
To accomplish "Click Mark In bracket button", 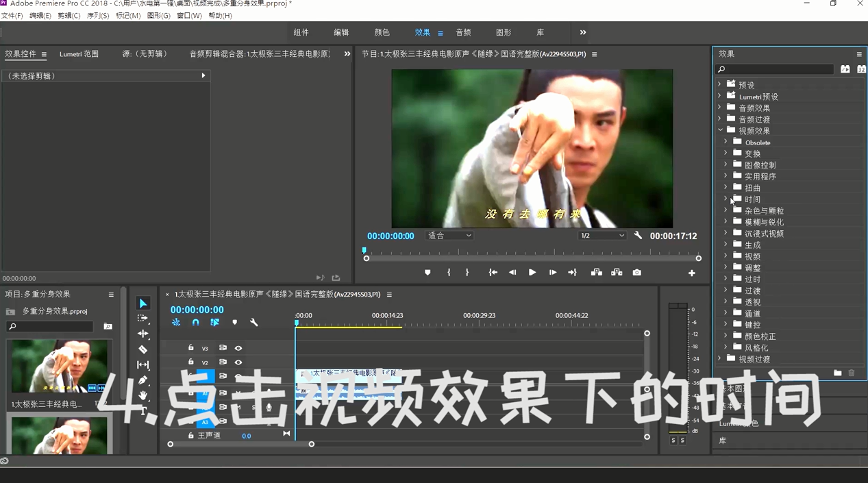I will pos(449,273).
